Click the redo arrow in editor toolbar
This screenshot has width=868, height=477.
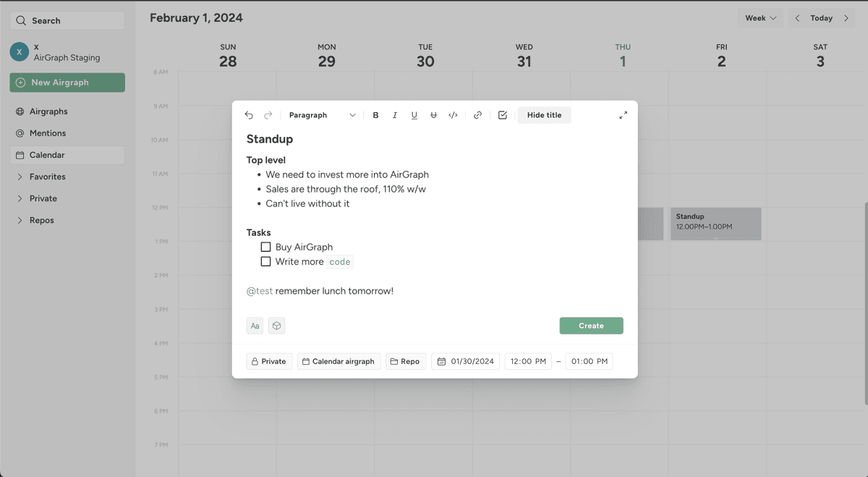click(x=268, y=115)
